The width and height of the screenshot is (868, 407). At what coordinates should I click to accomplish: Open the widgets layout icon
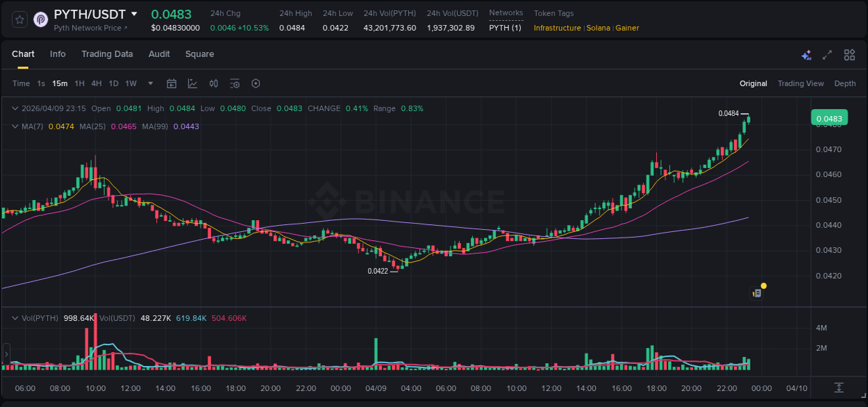point(849,54)
